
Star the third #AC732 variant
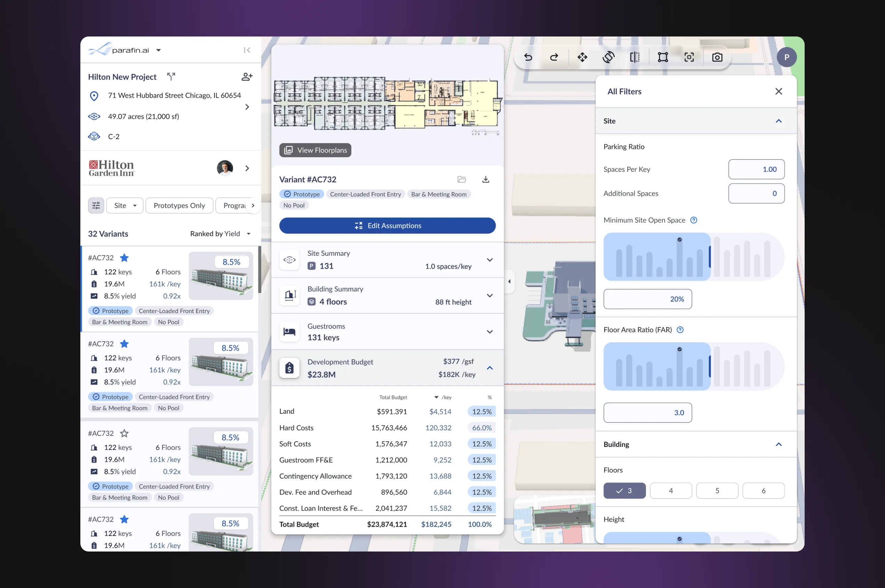coord(124,433)
